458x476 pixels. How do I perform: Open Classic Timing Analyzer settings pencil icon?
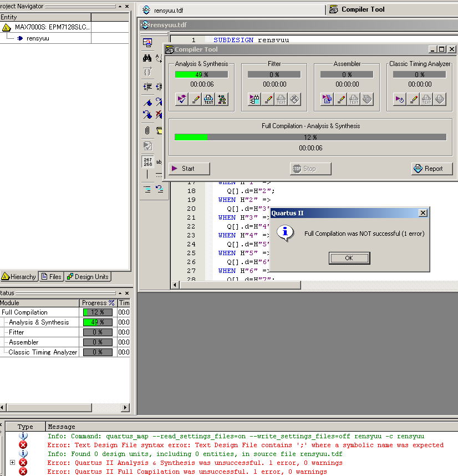413,99
